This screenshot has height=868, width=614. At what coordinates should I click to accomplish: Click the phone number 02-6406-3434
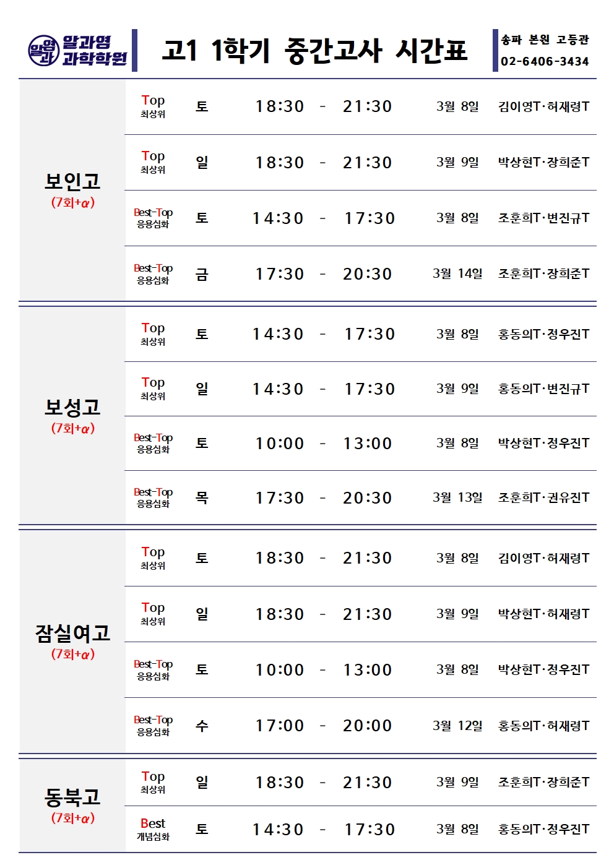[545, 61]
